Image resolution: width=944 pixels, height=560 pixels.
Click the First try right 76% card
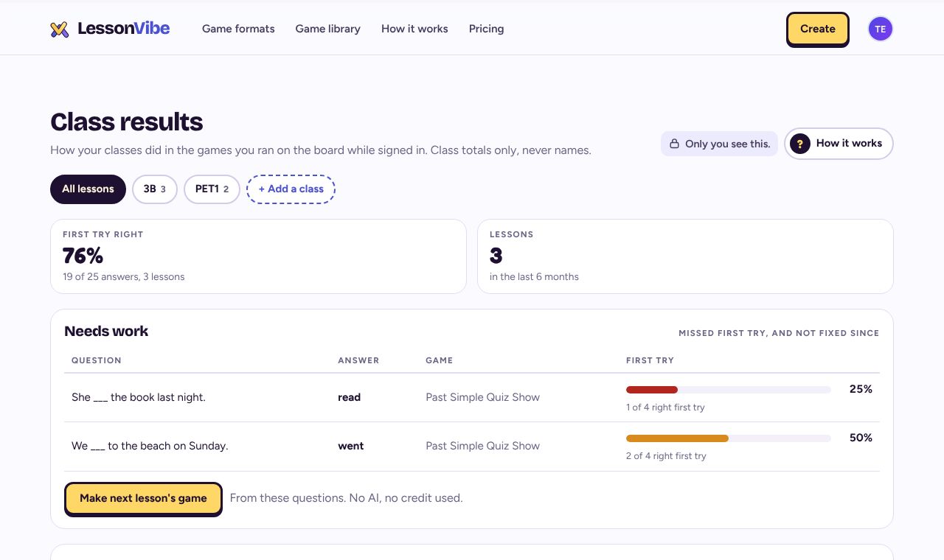click(x=258, y=256)
